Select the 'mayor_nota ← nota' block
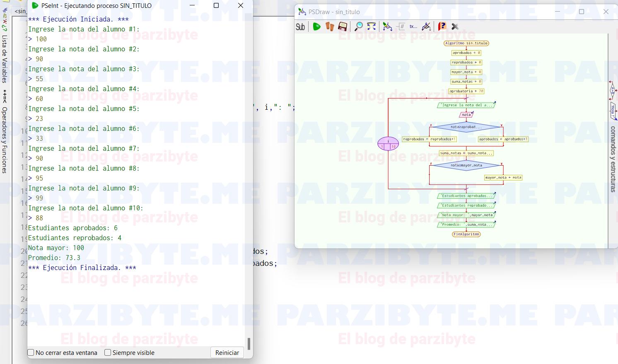This screenshot has width=618, height=364. (503, 178)
